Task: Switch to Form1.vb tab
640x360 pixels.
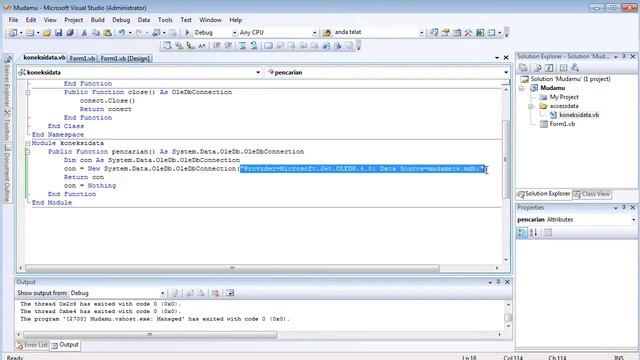Action: [x=82, y=58]
